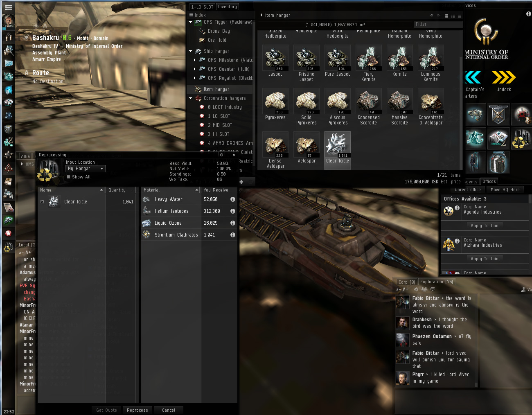
Task: Select the Inventory window tab
Action: coord(228,7)
